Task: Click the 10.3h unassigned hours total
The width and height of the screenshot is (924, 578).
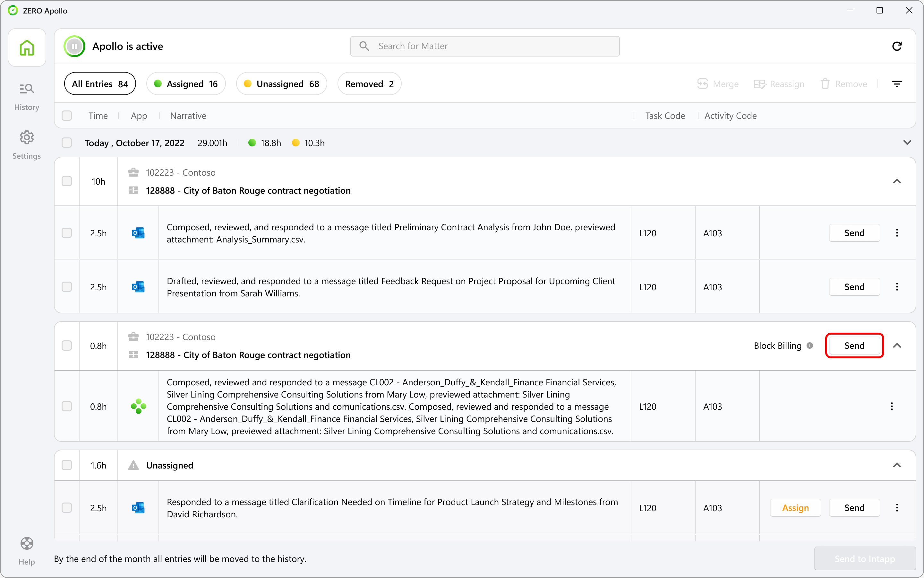Action: point(314,143)
